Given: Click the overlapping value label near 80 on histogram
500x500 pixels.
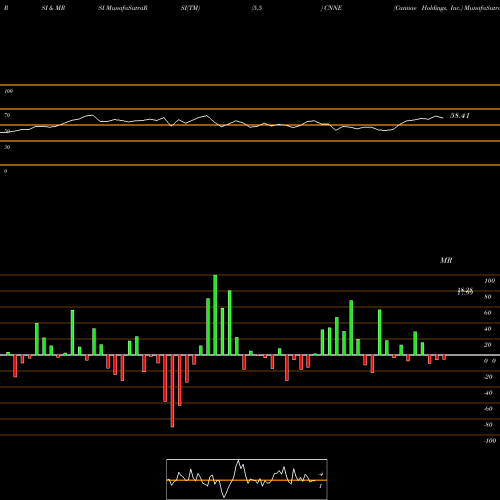Looking at the screenshot, I should 465,292.
